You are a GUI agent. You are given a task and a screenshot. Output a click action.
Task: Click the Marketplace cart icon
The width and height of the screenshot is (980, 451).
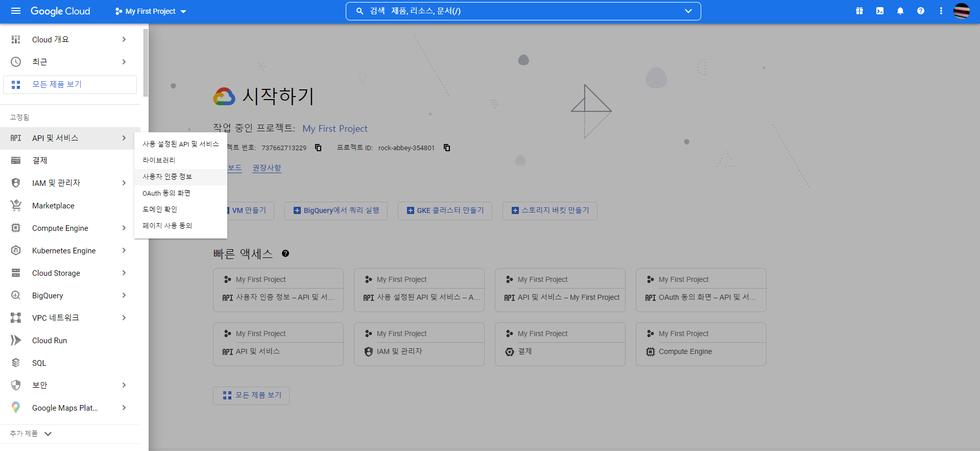click(x=16, y=205)
